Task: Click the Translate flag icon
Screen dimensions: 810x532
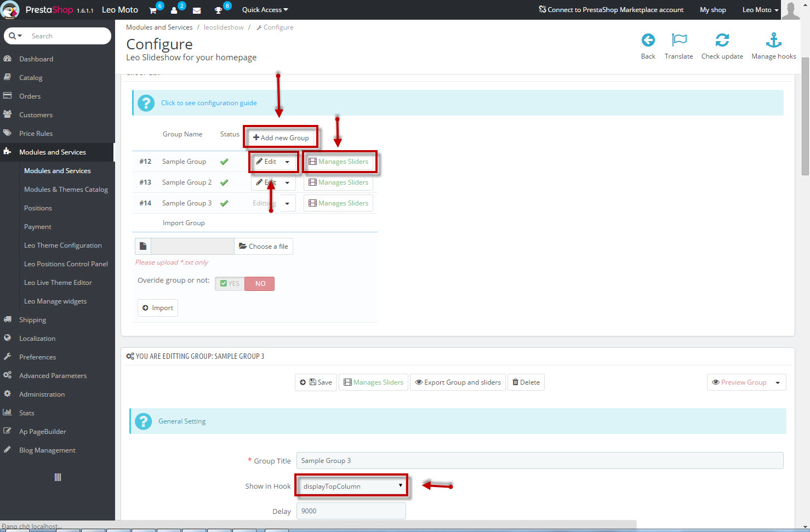Action: [679, 40]
